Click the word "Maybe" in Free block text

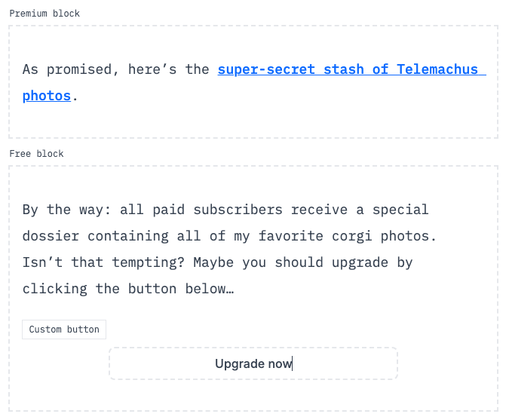tap(213, 262)
